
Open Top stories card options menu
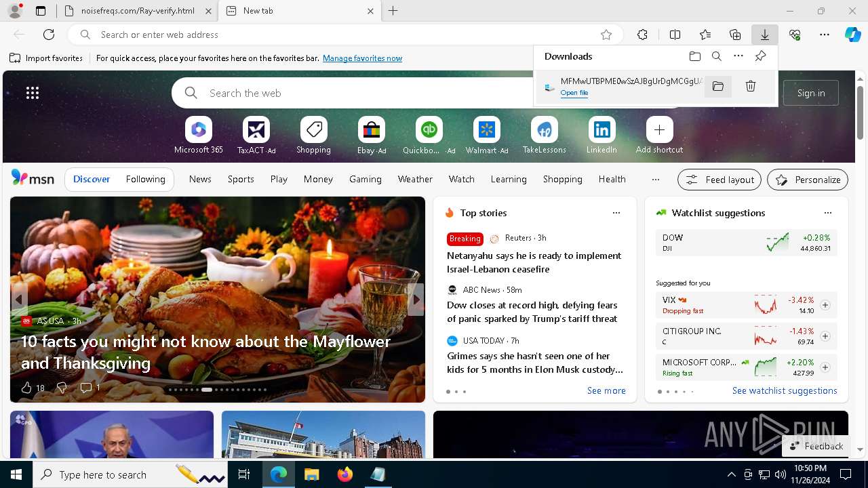tap(616, 213)
